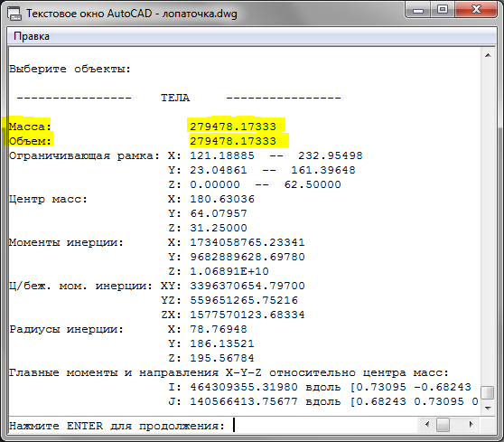Click the Центр масс X value 180.63036
504x442 pixels.
pyautogui.click(x=222, y=199)
